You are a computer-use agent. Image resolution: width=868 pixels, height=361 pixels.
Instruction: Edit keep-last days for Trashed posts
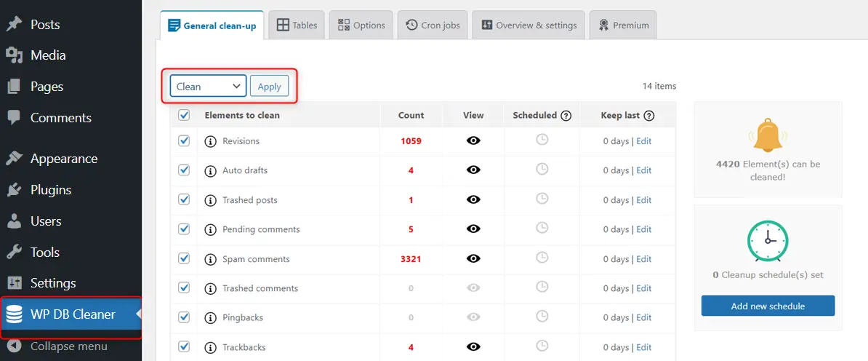tap(644, 199)
